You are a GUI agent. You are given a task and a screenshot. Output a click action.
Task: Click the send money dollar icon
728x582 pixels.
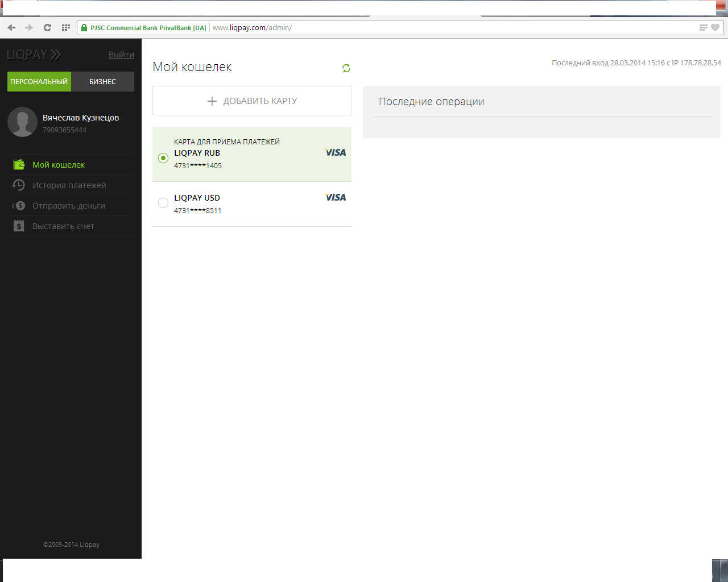pyautogui.click(x=19, y=206)
